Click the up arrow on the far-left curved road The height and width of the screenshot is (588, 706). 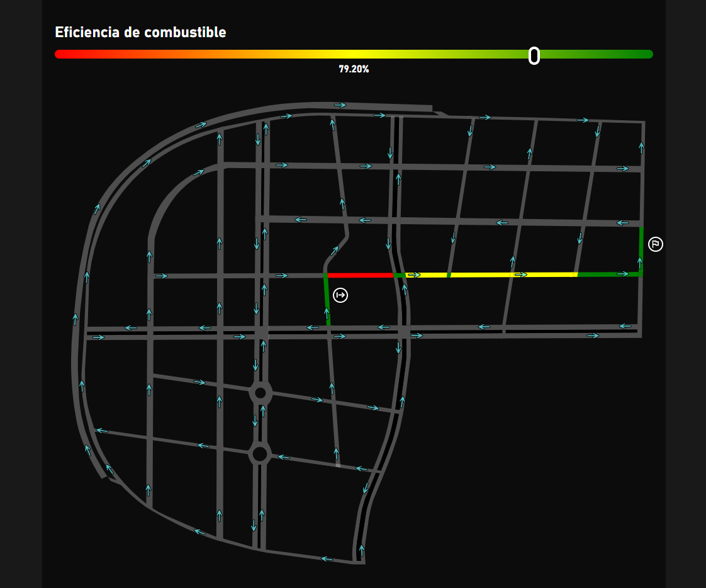76,319
